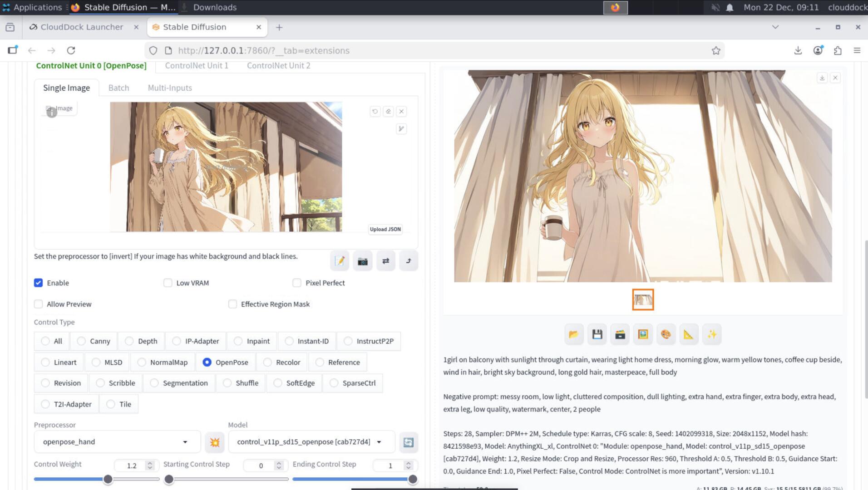Open the Preprocessor openpose_hand dropdown
Viewport: 868px width, 490px height.
[117, 441]
